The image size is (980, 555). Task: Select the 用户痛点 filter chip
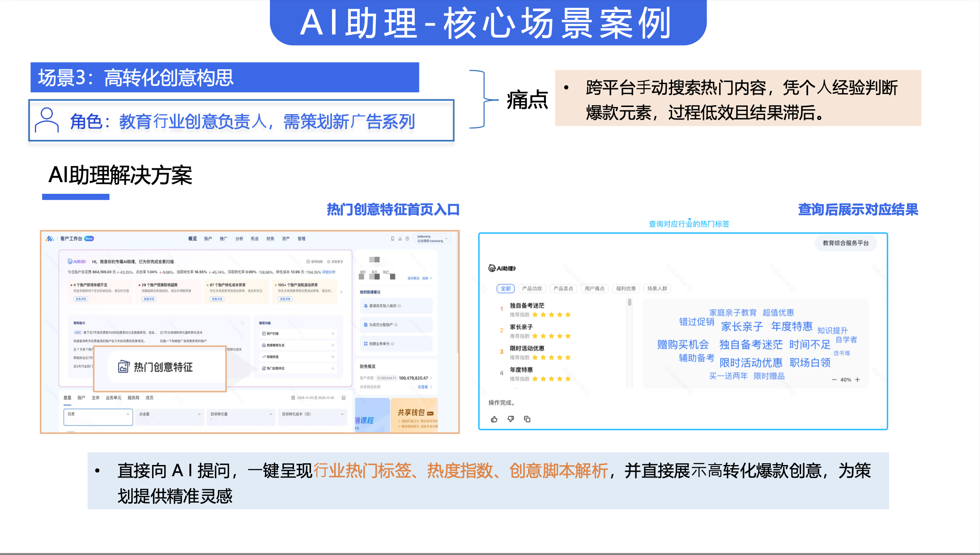pyautogui.click(x=594, y=289)
